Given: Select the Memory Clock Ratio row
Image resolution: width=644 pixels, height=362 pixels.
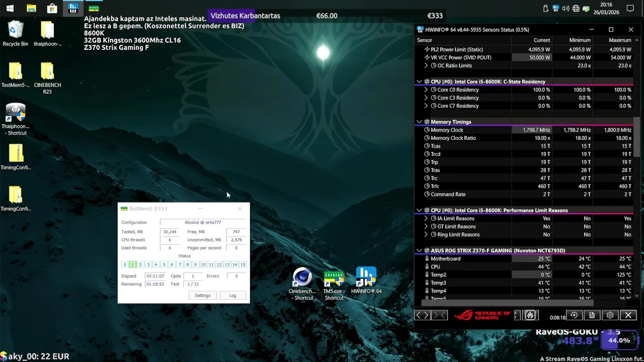Looking at the screenshot, I should click(x=523, y=138).
